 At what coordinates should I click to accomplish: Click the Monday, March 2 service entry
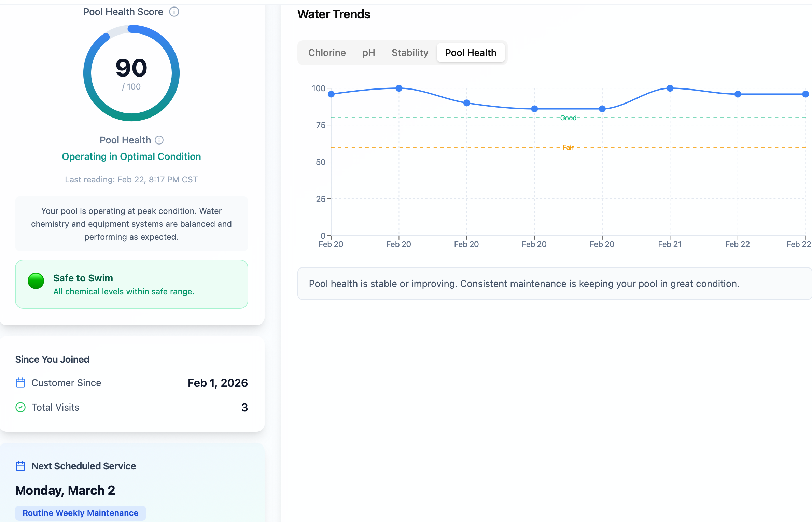pyautogui.click(x=65, y=490)
